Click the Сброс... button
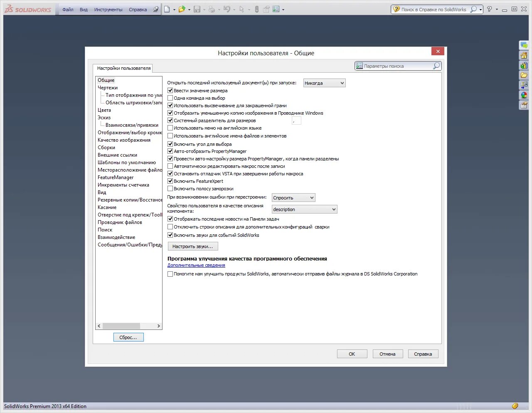 [128, 337]
